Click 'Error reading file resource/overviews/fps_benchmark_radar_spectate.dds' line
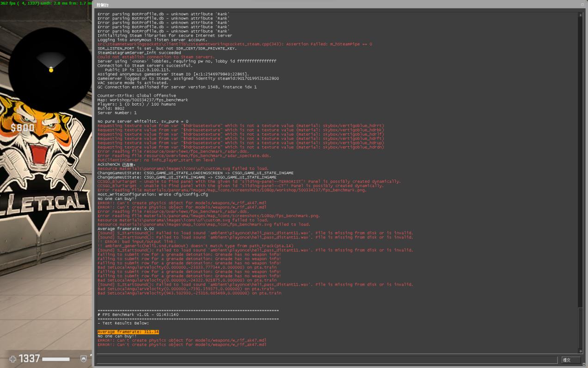Image resolution: width=588 pixels, height=368 pixels. pyautogui.click(x=184, y=156)
